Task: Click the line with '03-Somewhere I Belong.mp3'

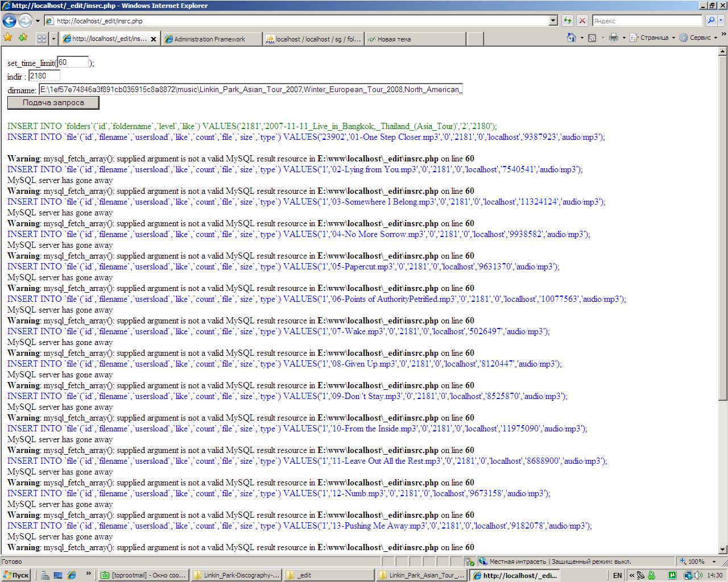Action: (x=306, y=202)
